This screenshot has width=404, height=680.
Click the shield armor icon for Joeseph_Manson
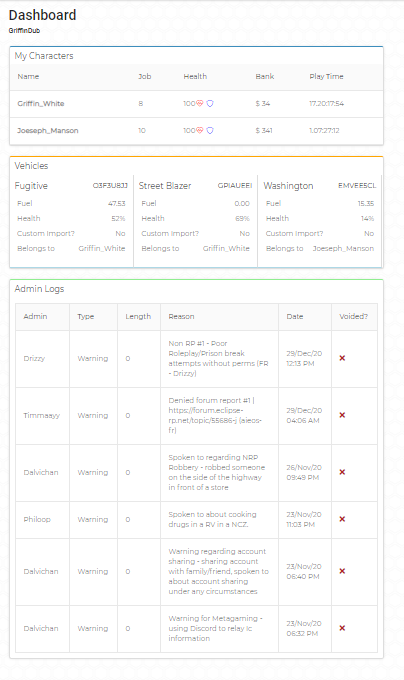(210, 131)
